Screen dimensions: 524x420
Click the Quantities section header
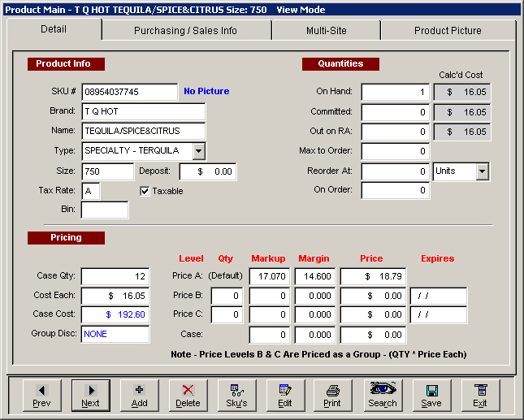point(340,64)
